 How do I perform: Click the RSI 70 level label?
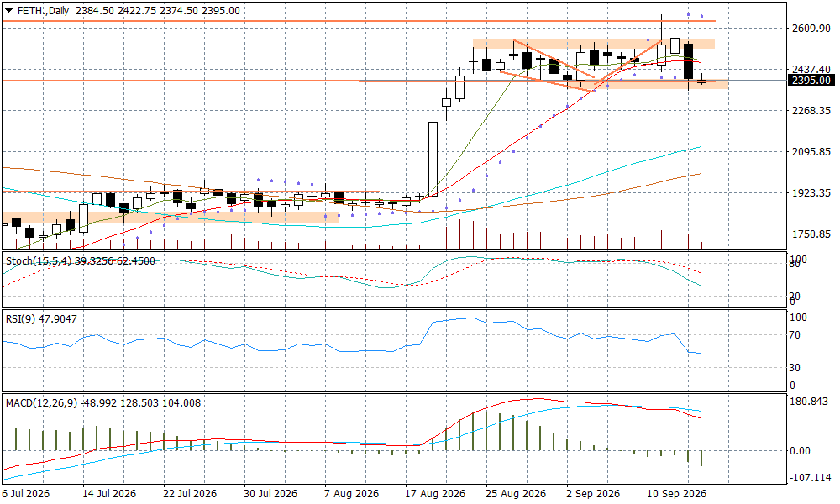click(x=795, y=335)
